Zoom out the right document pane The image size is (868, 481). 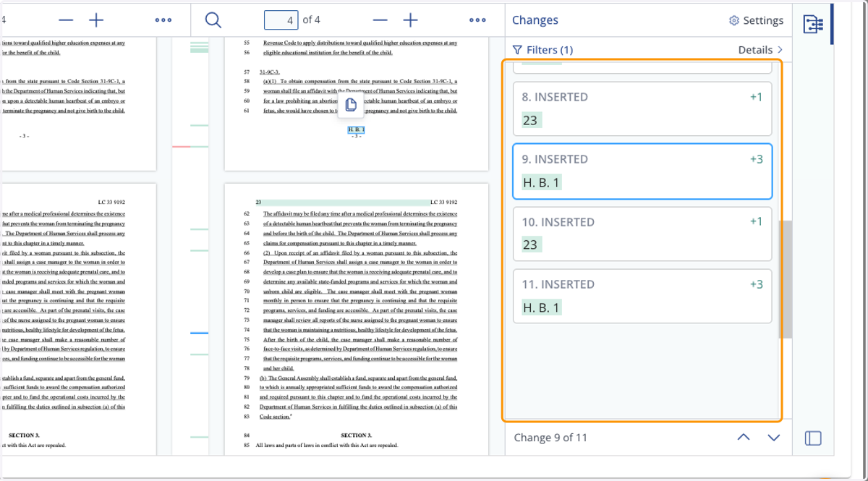380,20
